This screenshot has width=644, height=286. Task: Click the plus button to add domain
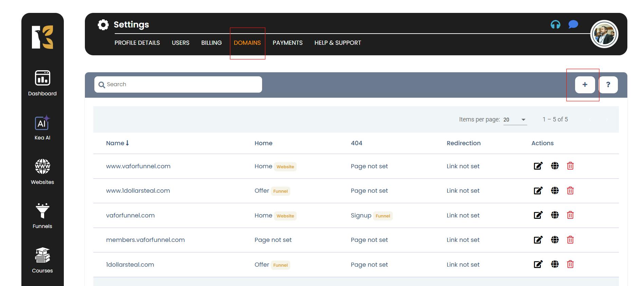click(x=585, y=85)
